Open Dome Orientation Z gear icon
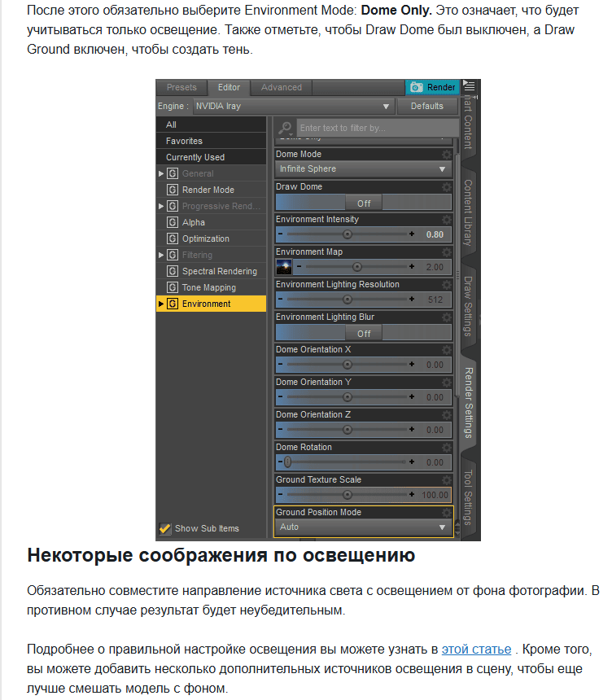 [x=447, y=415]
